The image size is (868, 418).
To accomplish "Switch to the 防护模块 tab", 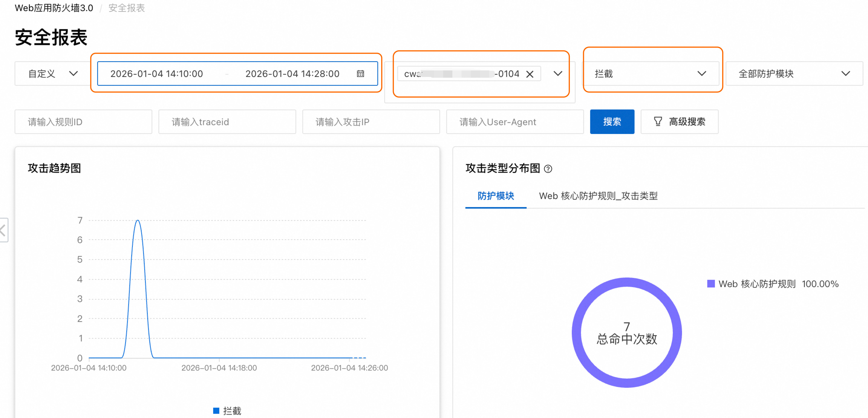I will click(495, 196).
